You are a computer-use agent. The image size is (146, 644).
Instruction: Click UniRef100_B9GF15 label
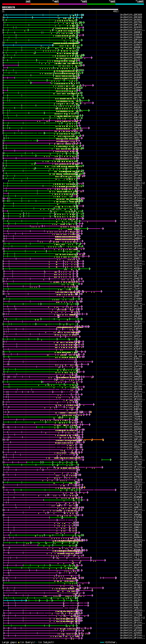tap(131, 50)
